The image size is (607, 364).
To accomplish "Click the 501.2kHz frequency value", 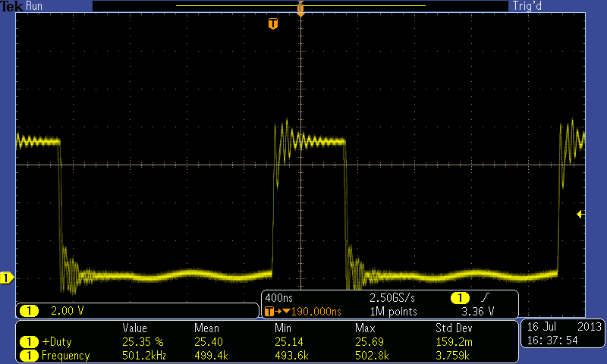I will pyautogui.click(x=144, y=356).
